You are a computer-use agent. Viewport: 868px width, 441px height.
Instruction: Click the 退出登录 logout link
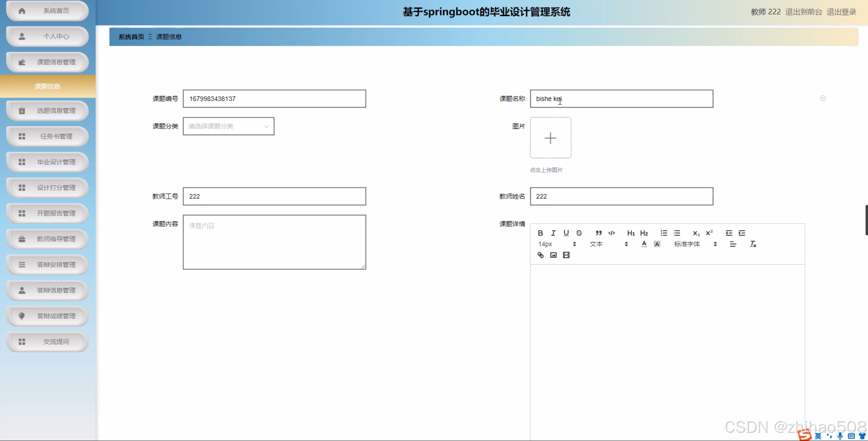[x=841, y=12]
